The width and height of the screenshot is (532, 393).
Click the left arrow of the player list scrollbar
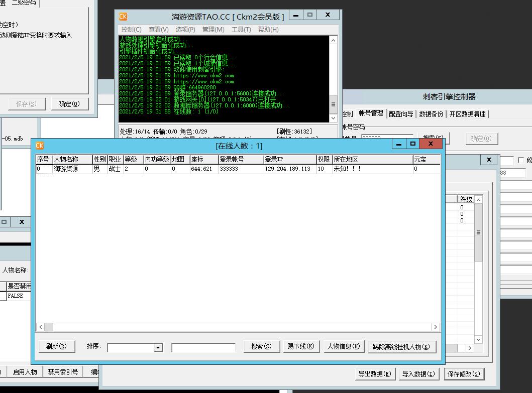tap(40, 327)
